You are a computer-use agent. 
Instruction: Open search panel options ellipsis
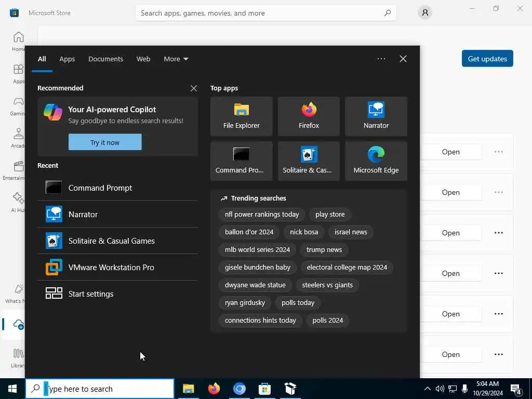[381, 59]
